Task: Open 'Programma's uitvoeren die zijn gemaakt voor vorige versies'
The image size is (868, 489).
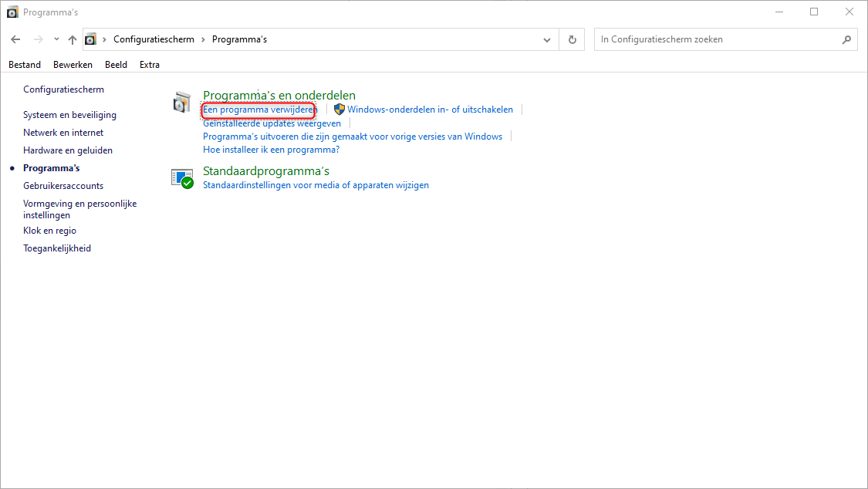Action: click(x=353, y=137)
